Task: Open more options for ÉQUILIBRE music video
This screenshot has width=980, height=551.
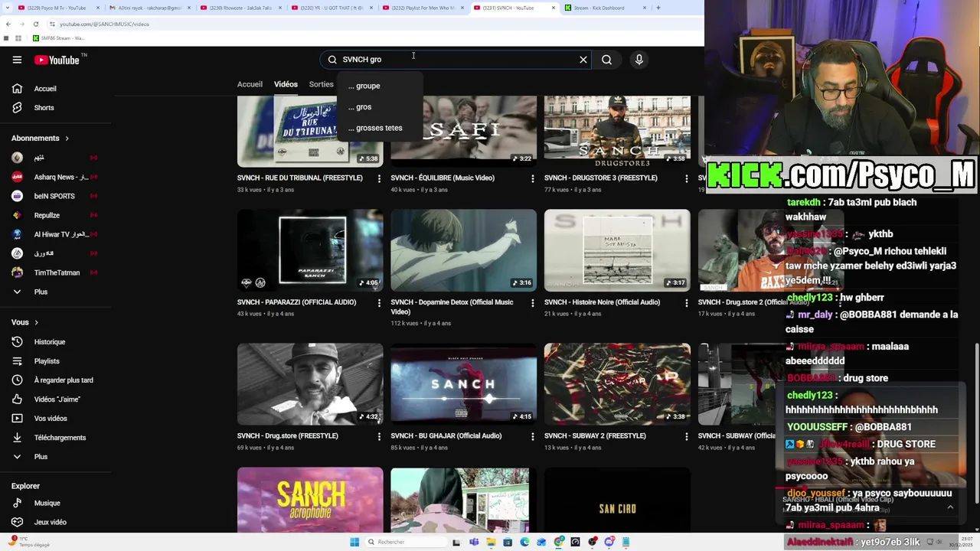Action: click(533, 178)
